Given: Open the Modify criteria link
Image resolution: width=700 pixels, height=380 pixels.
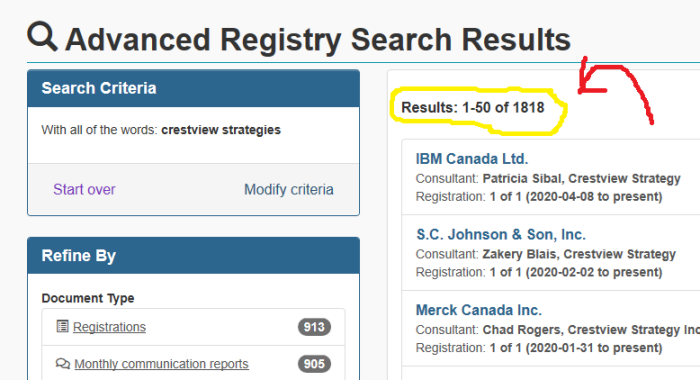Looking at the screenshot, I should (289, 189).
